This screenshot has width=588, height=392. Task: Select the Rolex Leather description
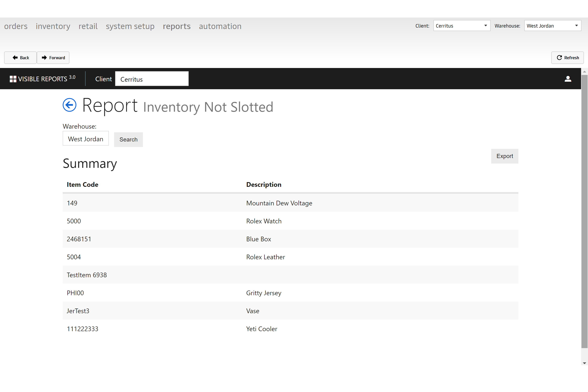click(265, 257)
